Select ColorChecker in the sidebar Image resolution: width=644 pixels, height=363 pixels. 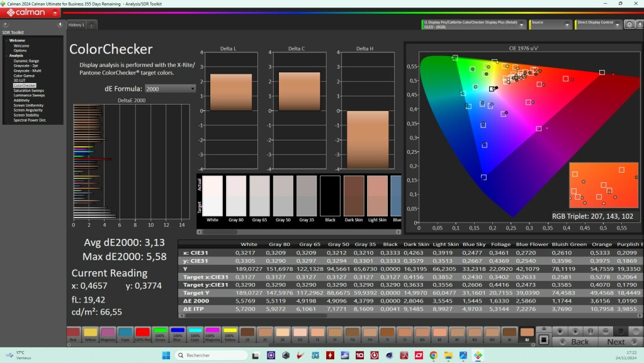[x=25, y=86]
